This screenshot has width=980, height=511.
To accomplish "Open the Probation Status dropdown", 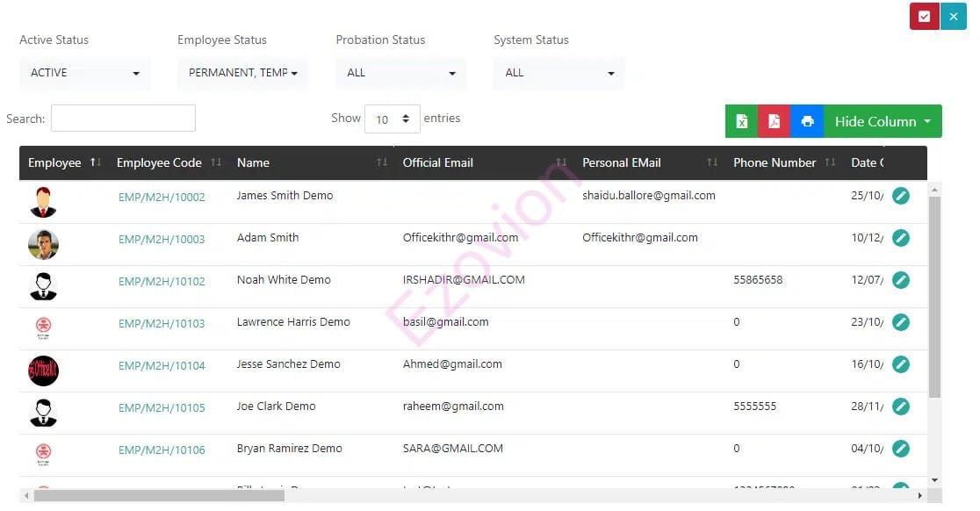I will [x=400, y=73].
